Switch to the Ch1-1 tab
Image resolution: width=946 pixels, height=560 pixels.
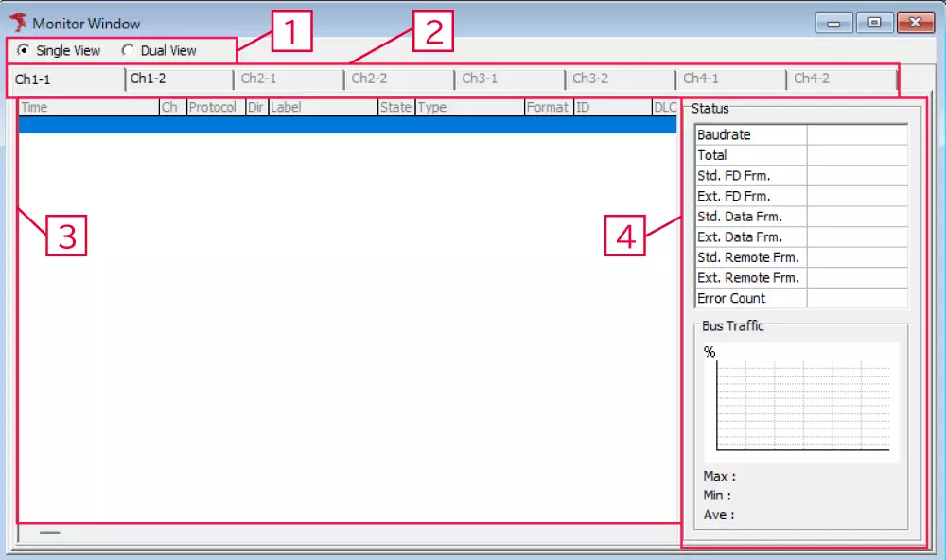[64, 79]
